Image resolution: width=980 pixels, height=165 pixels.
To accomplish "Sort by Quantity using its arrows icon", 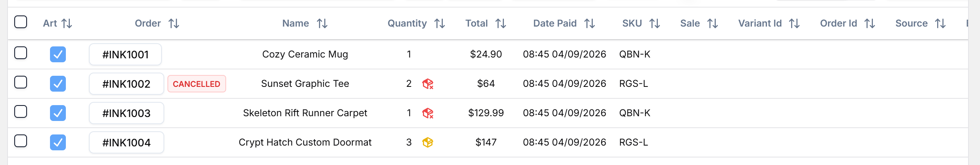I will coord(440,23).
